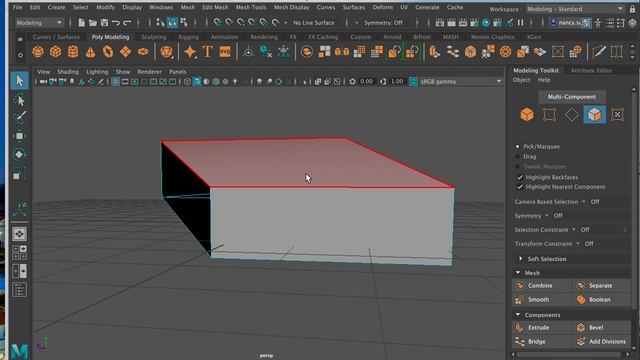Open the Workspace Modeling - Standard dropdown
Viewport: 640px width, 360px height.
point(575,9)
